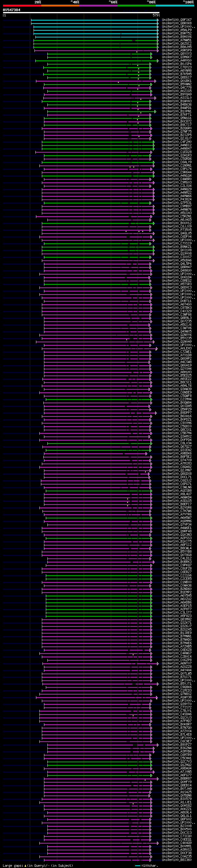Select label UniRef100_B2U245
The height and width of the screenshot is (868, 197).
pyautogui.click(x=177, y=629)
